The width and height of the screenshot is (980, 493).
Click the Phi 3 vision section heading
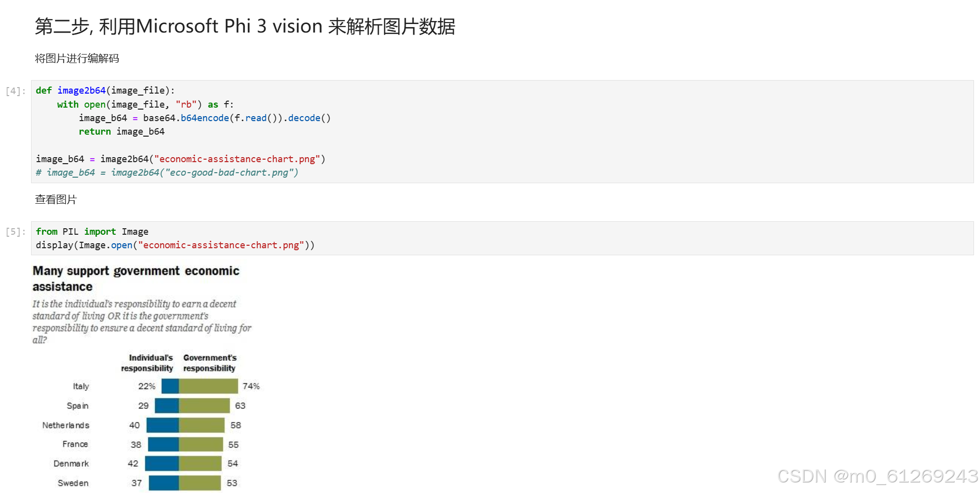(x=245, y=27)
